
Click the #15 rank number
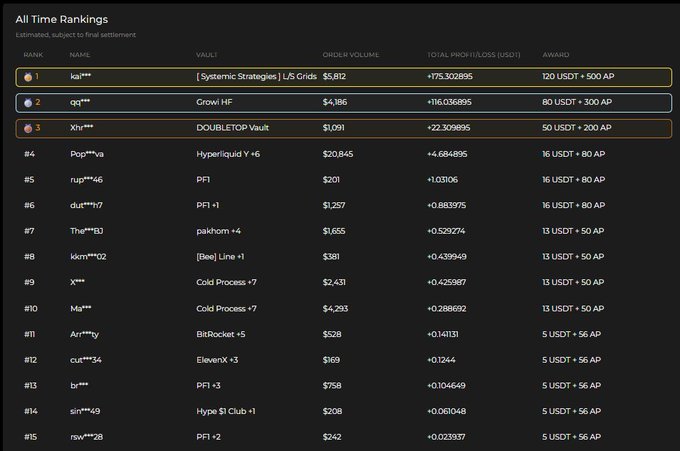click(x=30, y=437)
